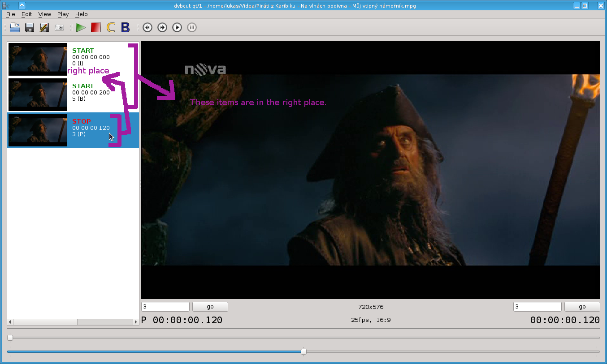Click the pause button in toolbar
Viewport: 607px width, 364px height.
pyautogui.click(x=191, y=28)
